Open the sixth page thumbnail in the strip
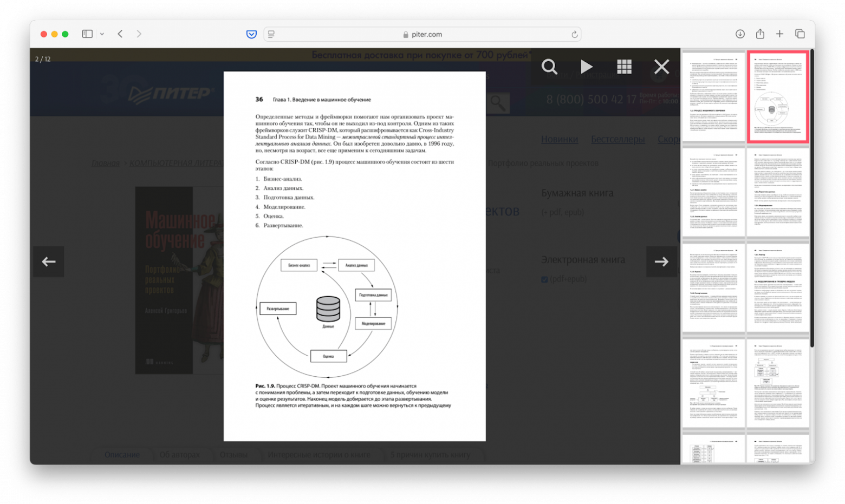 click(x=778, y=287)
